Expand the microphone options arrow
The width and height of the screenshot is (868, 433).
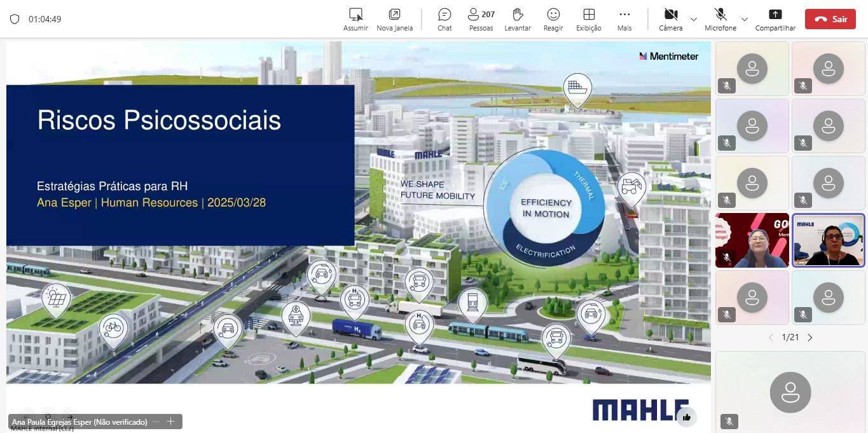pyautogui.click(x=745, y=19)
